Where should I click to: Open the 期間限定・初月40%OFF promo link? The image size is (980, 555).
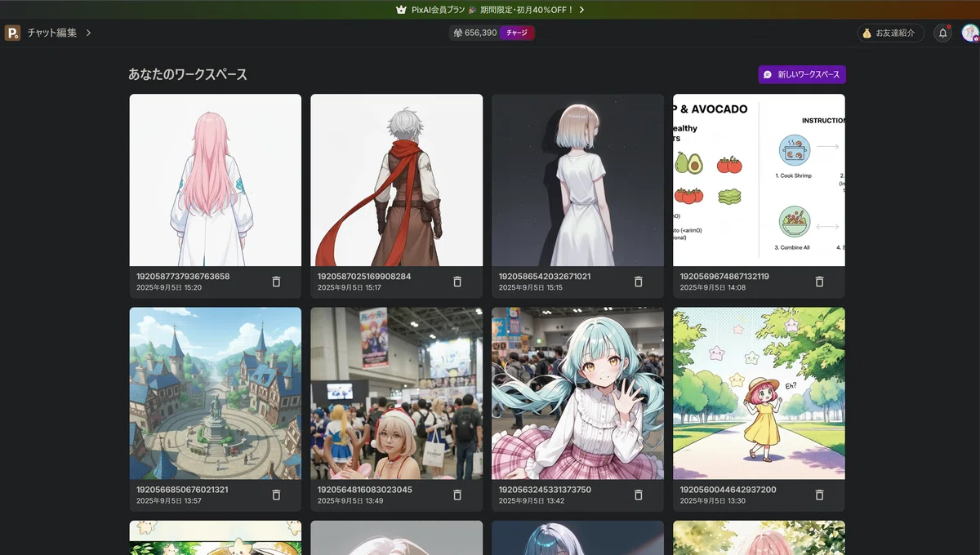[527, 10]
